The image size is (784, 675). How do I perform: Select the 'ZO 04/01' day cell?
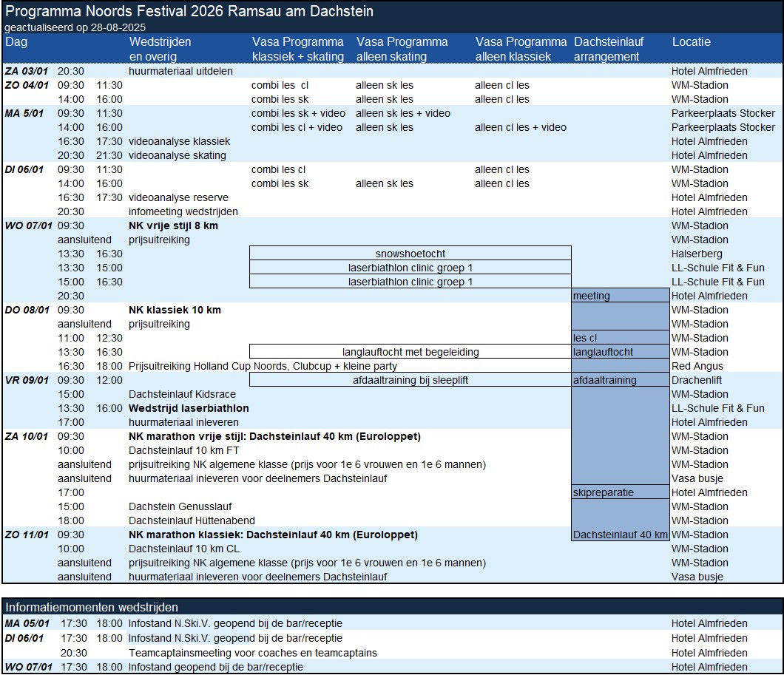[27, 85]
